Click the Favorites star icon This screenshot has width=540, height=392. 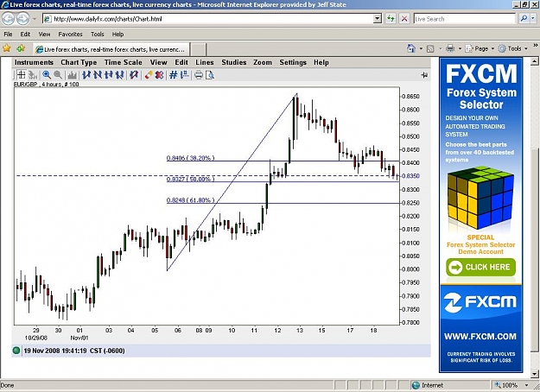[x=7, y=48]
